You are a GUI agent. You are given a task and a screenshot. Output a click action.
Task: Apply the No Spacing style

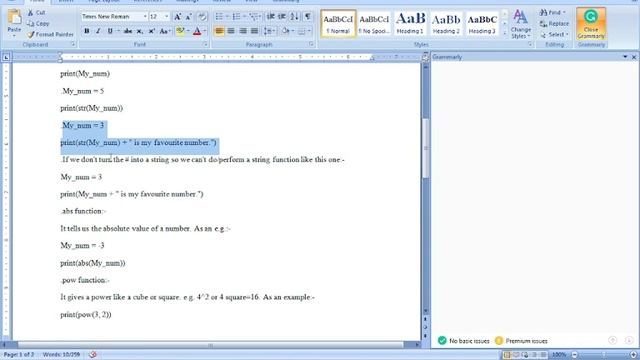pyautogui.click(x=374, y=24)
